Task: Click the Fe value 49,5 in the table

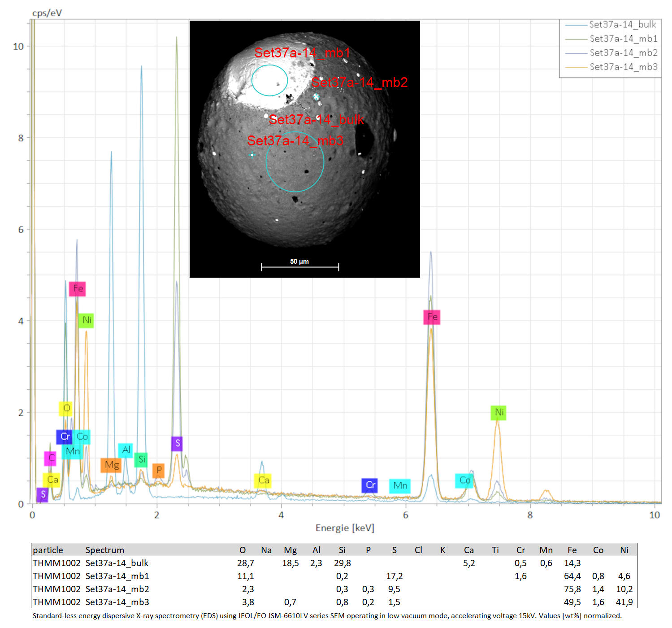Action: coord(572,602)
